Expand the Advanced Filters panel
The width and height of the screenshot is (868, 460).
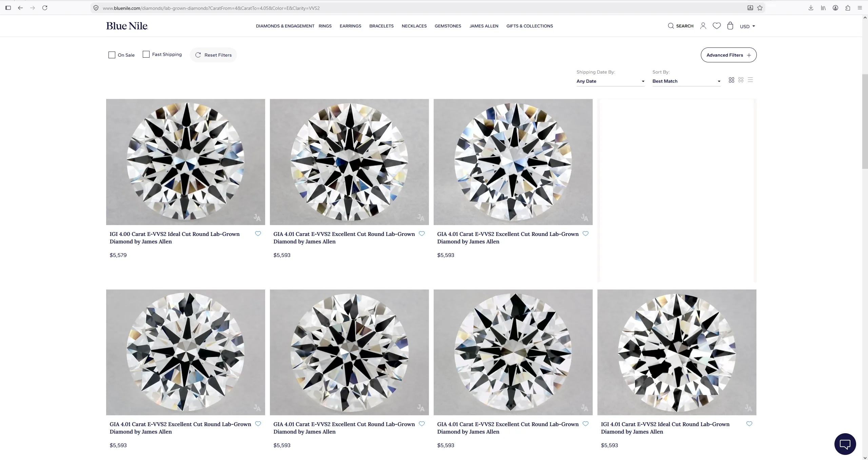(x=729, y=55)
